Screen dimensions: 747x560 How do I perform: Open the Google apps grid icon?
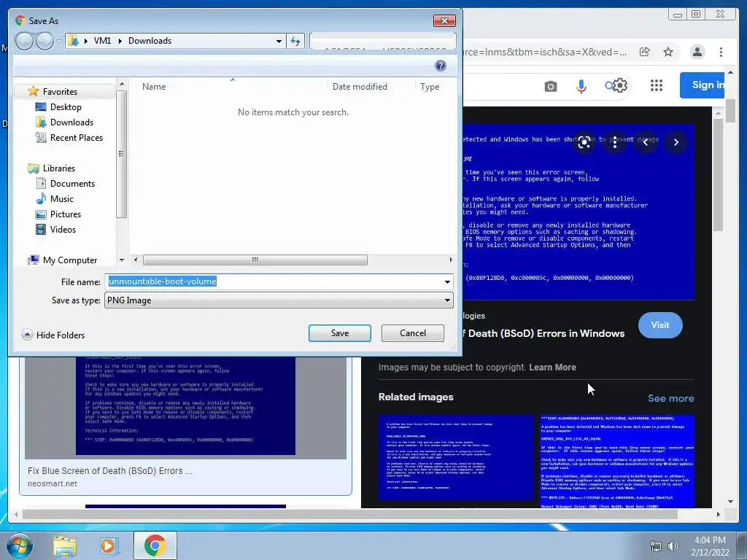tap(657, 85)
